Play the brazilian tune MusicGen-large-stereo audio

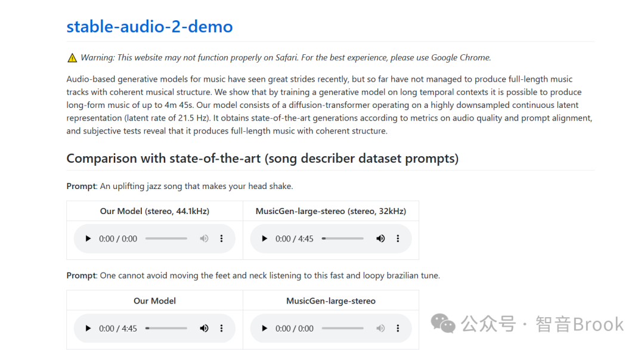265,328
